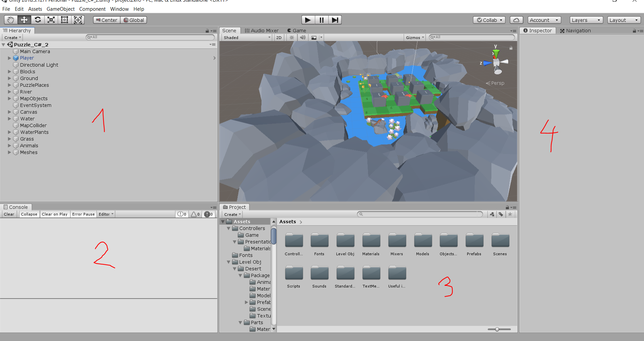Open the Component menu
This screenshot has width=644, height=341.
pos(92,9)
